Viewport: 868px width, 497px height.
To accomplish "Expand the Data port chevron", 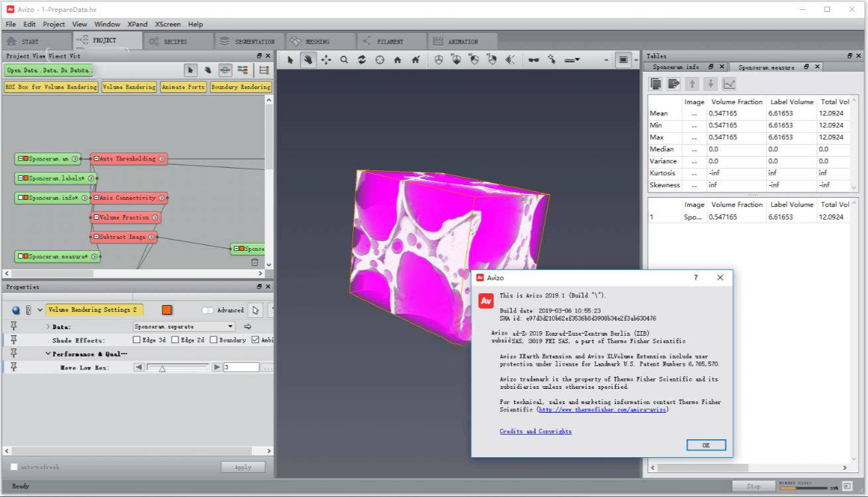I will click(x=48, y=326).
